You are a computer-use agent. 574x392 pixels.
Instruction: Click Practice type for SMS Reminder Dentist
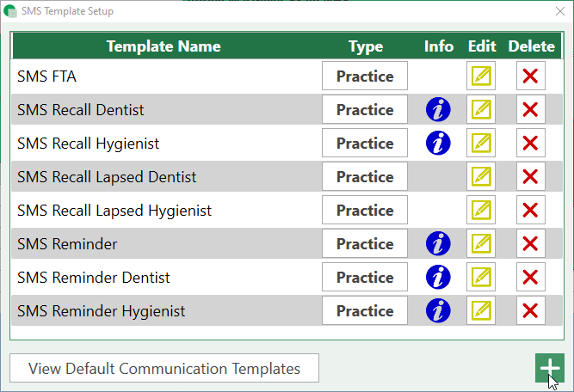tap(365, 277)
